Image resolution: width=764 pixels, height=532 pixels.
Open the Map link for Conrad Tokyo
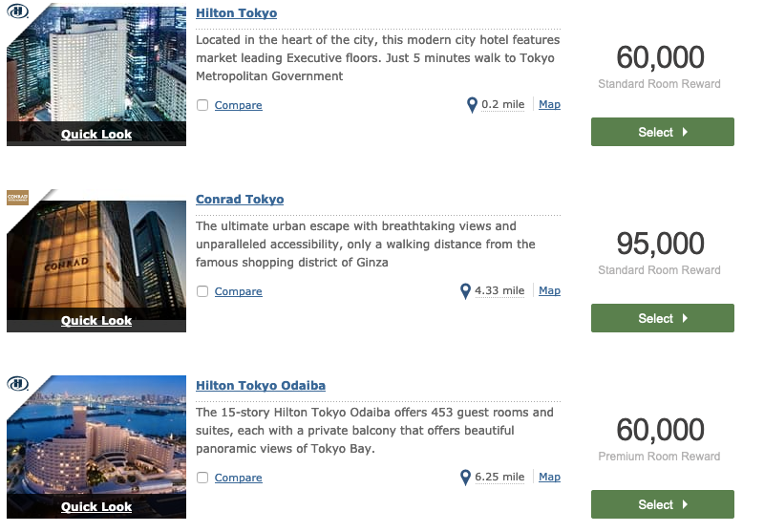click(x=549, y=290)
